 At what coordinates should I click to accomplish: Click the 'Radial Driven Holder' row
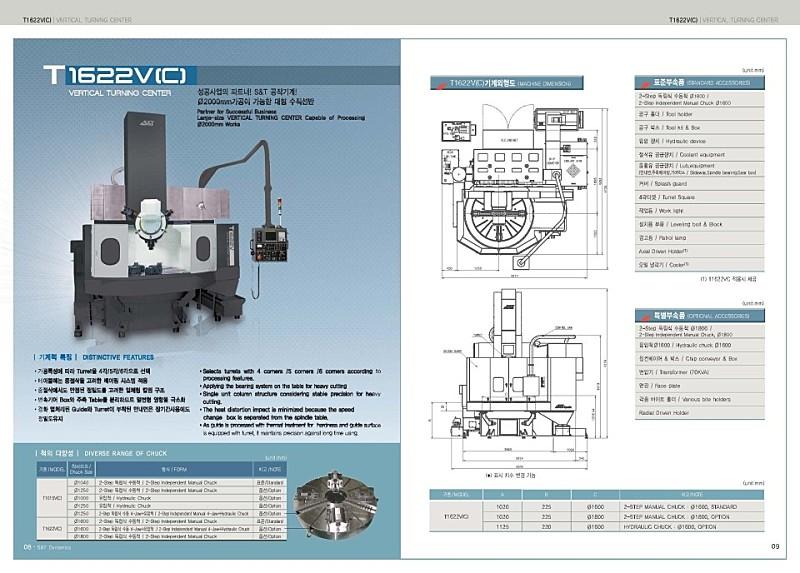699,412
